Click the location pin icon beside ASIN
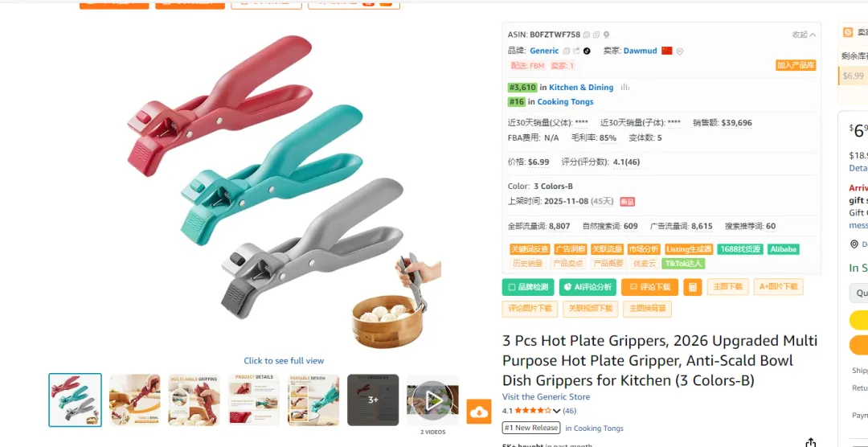The height and width of the screenshot is (447, 868). 606,35
